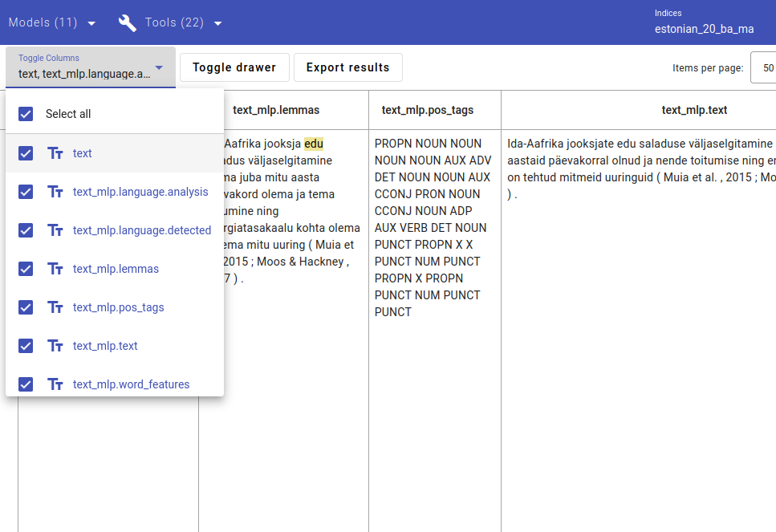Click the text_mlp.lemmas column header

(276, 110)
